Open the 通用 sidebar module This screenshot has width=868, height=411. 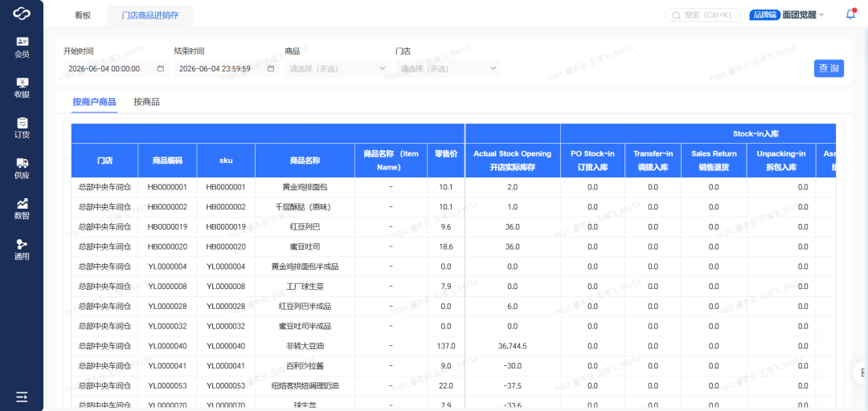click(22, 250)
